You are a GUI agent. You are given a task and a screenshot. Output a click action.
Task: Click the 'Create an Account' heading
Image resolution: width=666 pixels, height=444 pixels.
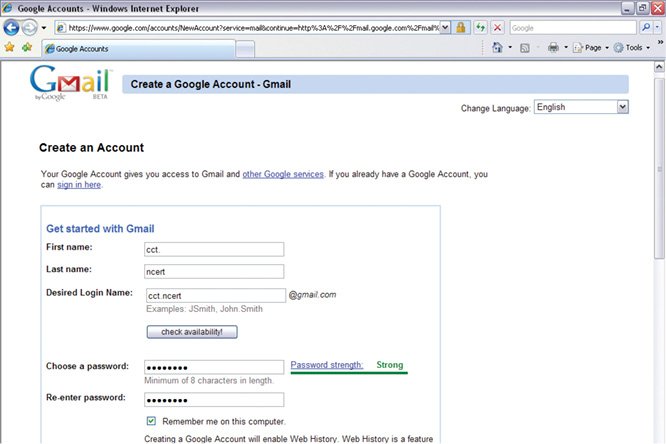91,147
